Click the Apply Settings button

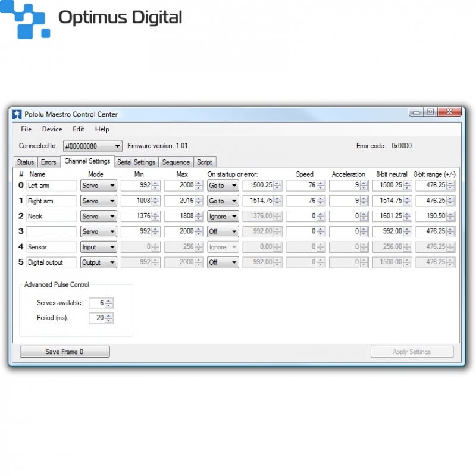click(x=412, y=352)
